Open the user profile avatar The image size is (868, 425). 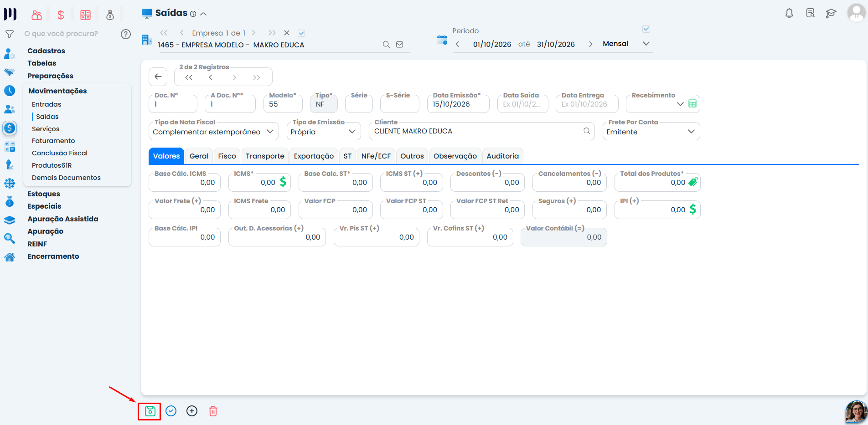click(x=856, y=13)
